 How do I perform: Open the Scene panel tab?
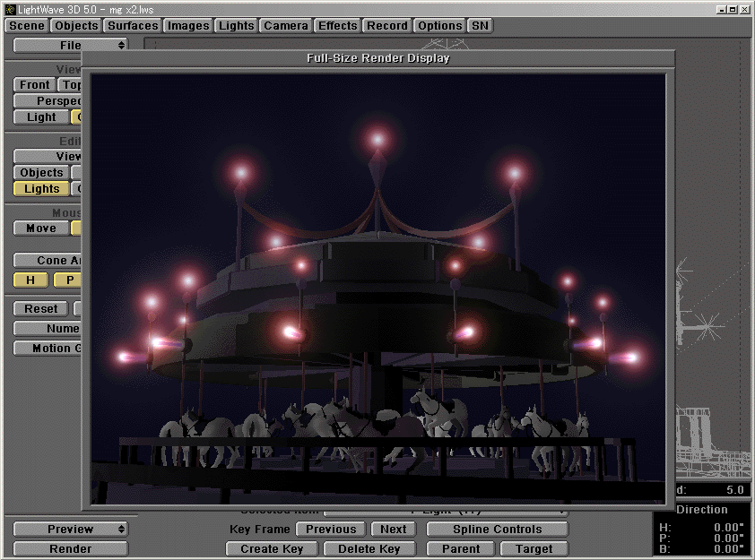(27, 26)
